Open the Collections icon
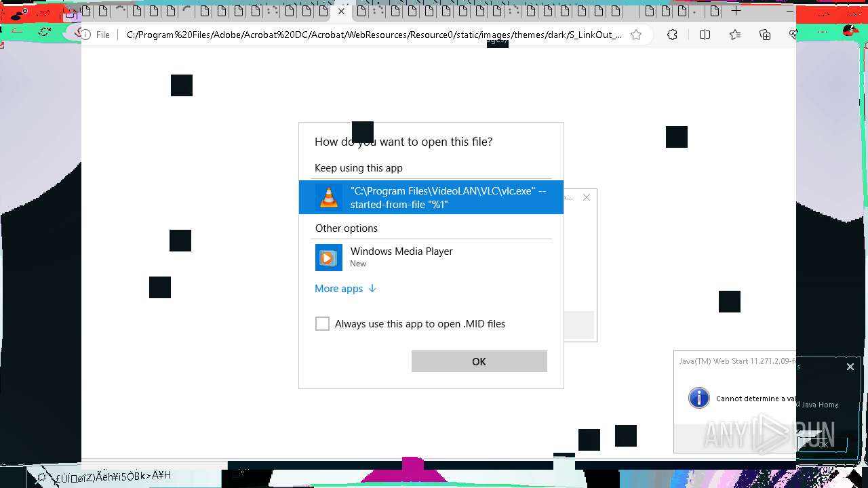 point(765,35)
